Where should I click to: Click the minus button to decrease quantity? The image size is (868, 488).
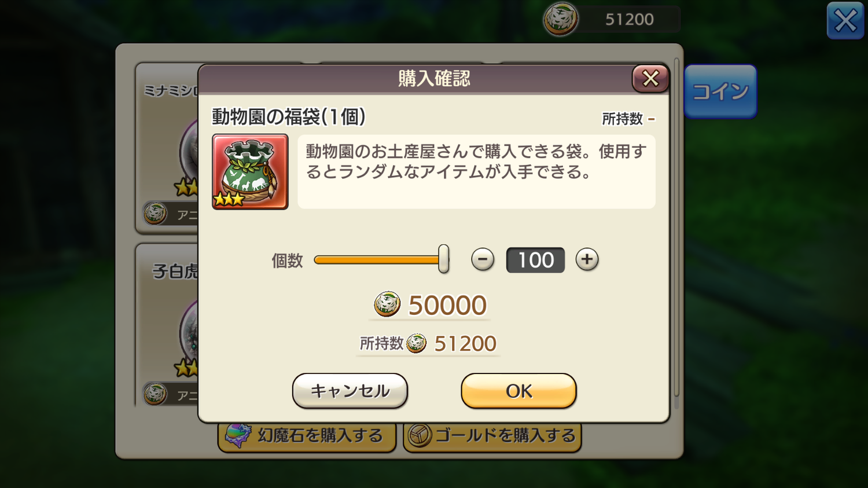click(482, 259)
